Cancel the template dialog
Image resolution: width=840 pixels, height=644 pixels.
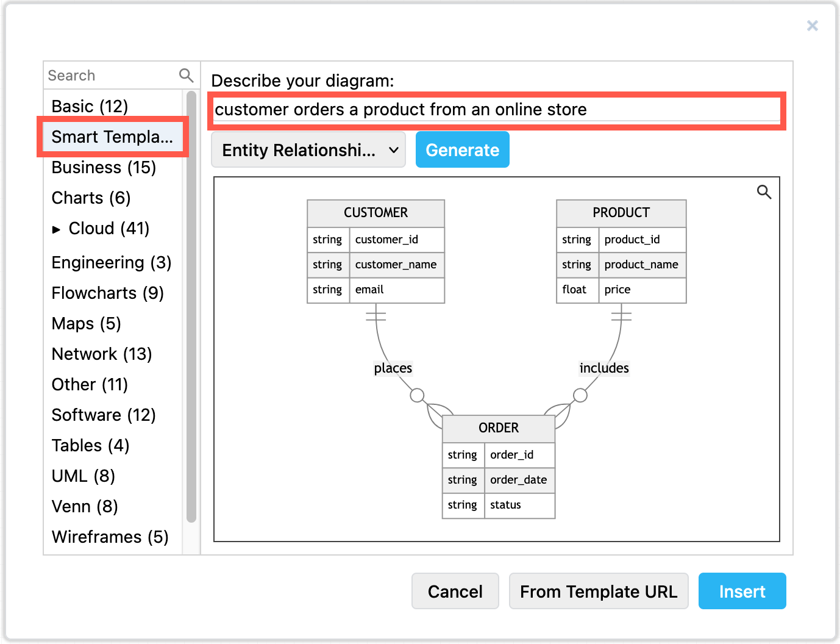[455, 591]
